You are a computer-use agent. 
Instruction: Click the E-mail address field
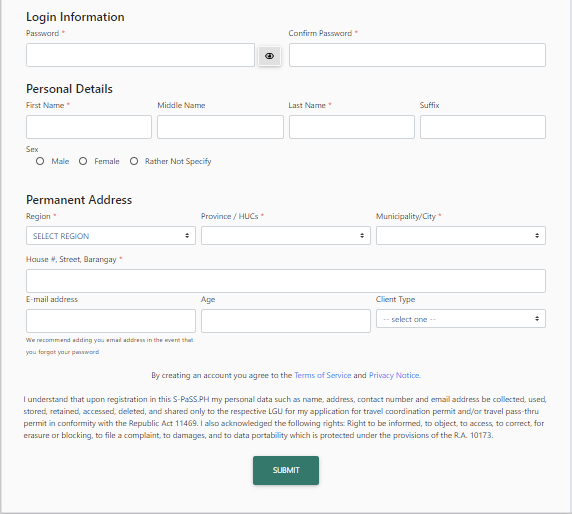click(111, 321)
